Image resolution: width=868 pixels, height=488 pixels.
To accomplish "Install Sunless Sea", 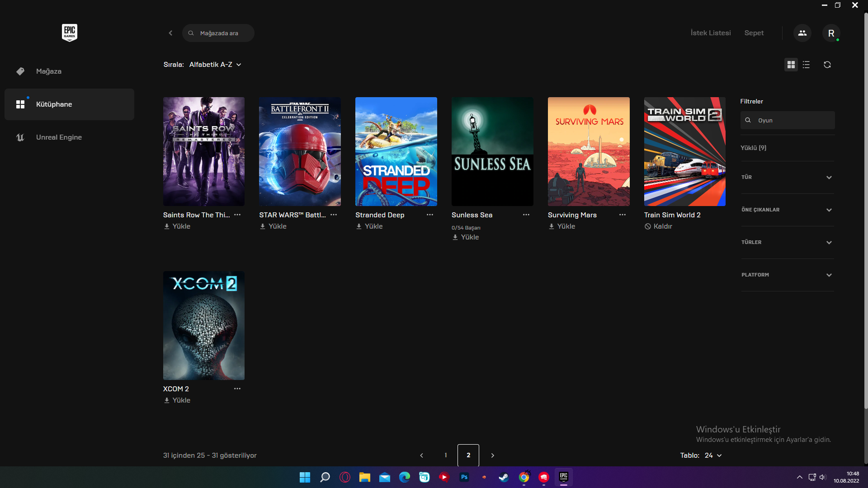I will [466, 237].
